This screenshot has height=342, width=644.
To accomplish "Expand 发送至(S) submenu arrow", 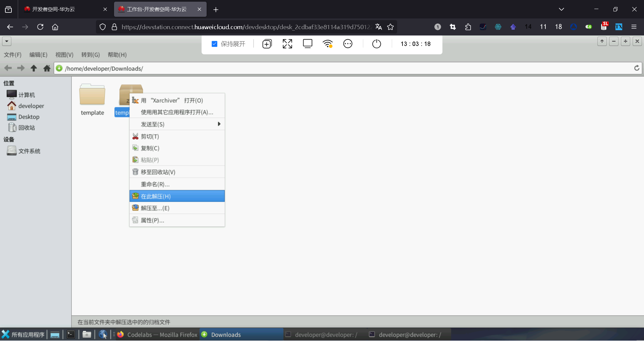I will coord(219,124).
